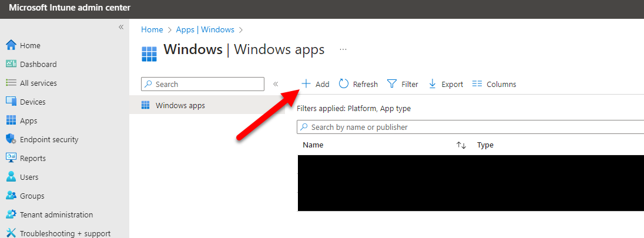The height and width of the screenshot is (238, 644).
Task: Open the Home menu item label
Action: coord(30,46)
